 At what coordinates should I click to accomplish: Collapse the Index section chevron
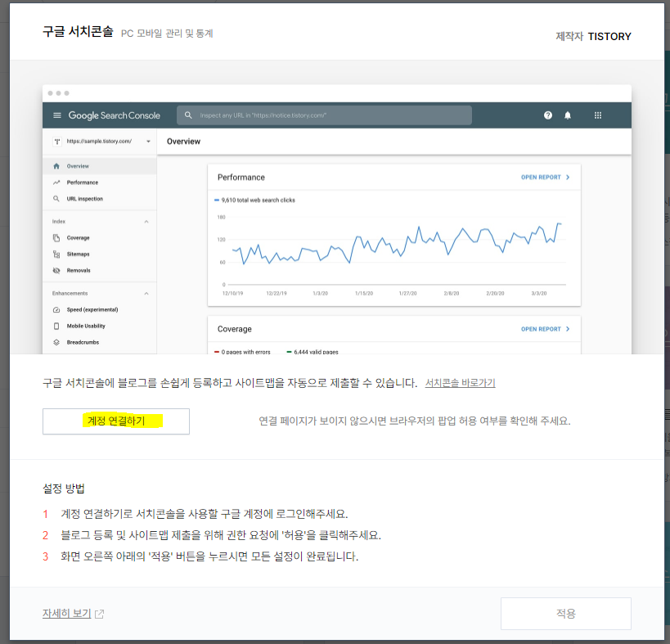[x=146, y=222]
